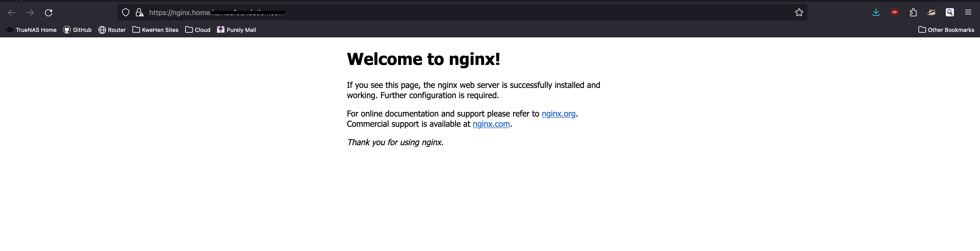Open the Downloads panel
This screenshot has height=251, width=980.
pos(876,13)
